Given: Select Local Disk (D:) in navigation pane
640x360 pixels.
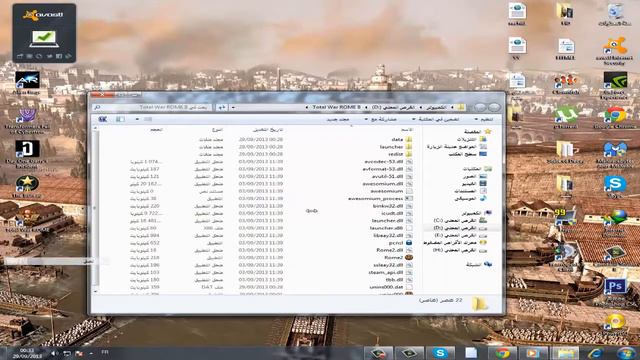Looking at the screenshot, I should (x=460, y=228).
